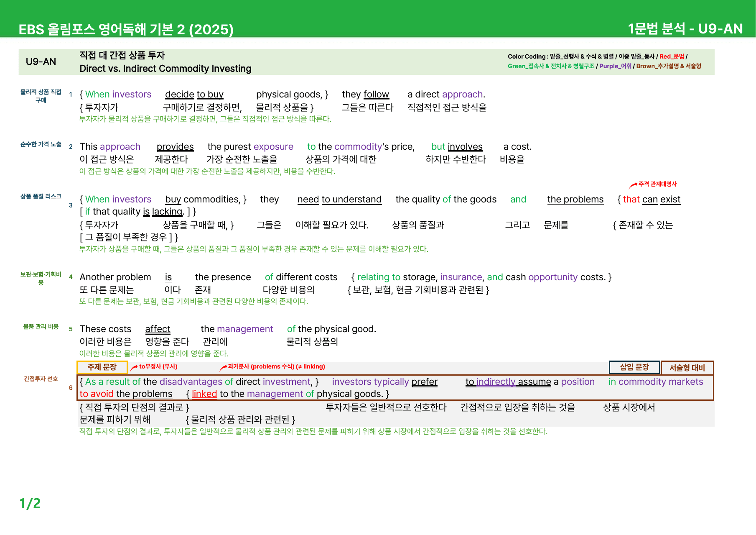Select 'This approach' in sentence 2

(110, 147)
